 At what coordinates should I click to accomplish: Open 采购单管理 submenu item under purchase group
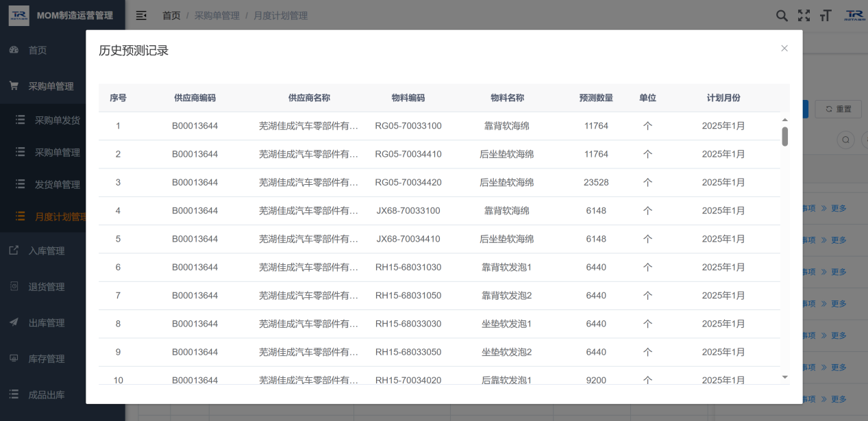[58, 152]
